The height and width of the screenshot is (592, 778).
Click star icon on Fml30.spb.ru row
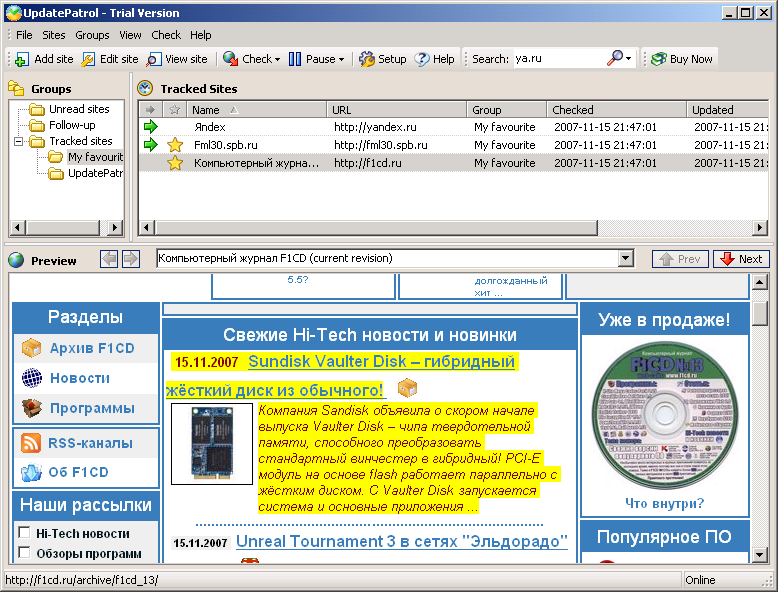(x=175, y=145)
